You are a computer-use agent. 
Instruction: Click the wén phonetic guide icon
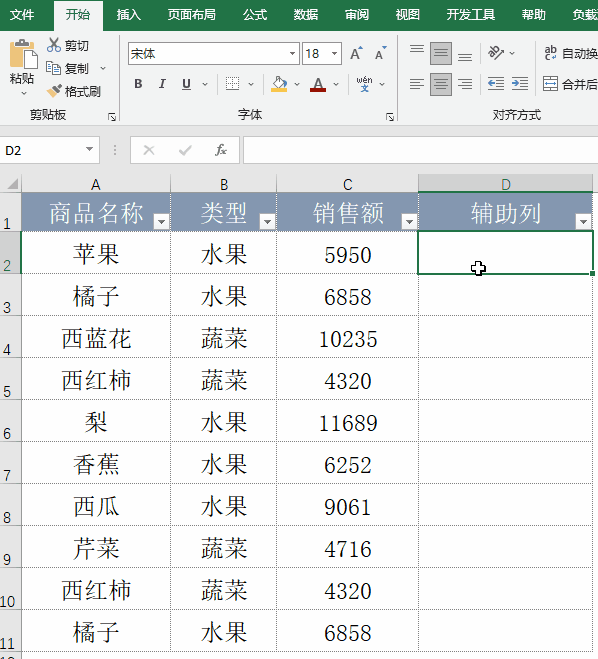pos(364,84)
